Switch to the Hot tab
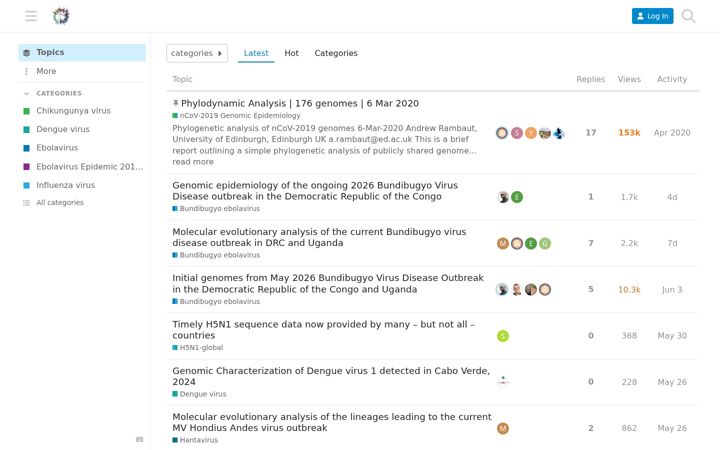This screenshot has height=450, width=720. pos(292,53)
